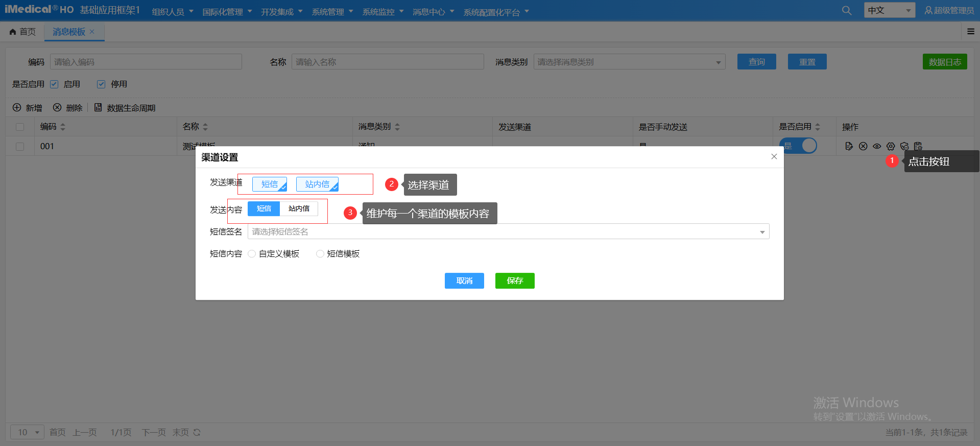Click the search magnifier icon in header

coord(846,11)
